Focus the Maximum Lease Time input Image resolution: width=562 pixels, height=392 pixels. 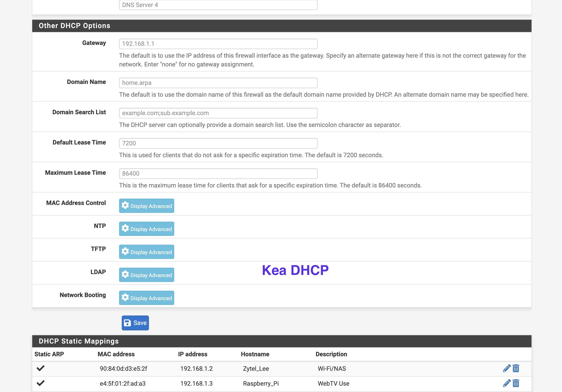pyautogui.click(x=218, y=173)
